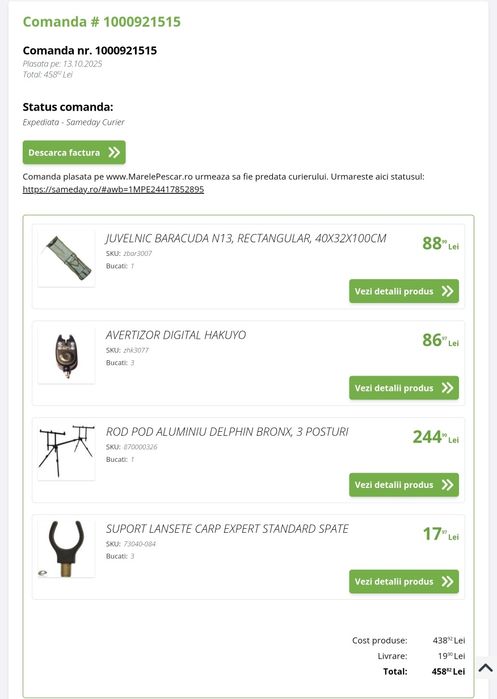View product details for Avertizor Digital Hakuyo

[x=404, y=388]
